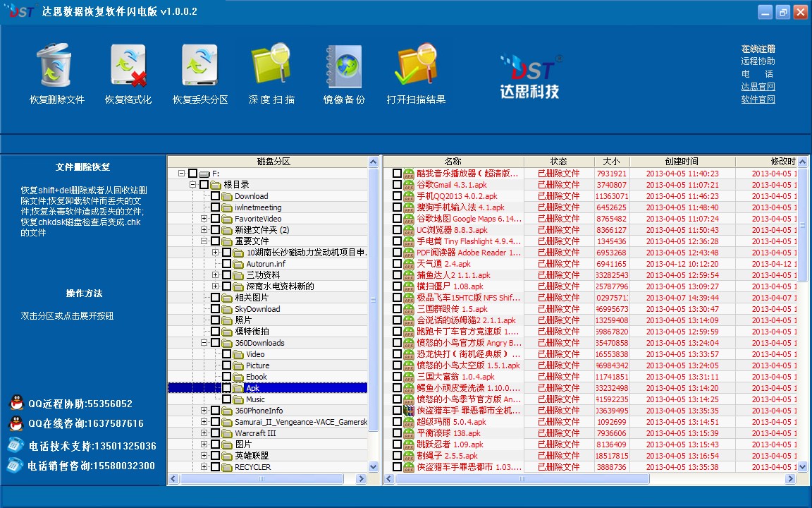Screen dimensions: 812x508
Task: Click the APK icon of UC浏览器 8.8.3.apk
Action: pos(409,230)
